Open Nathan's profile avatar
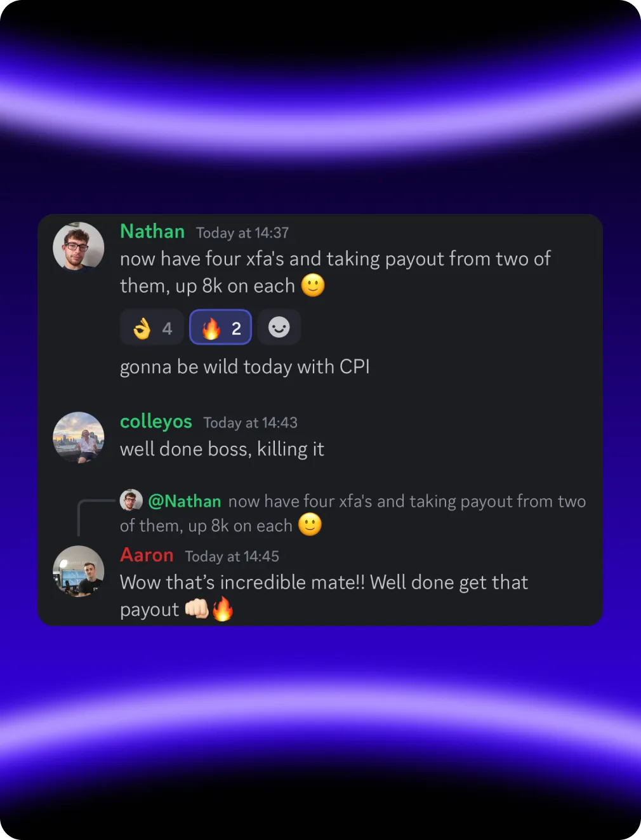The height and width of the screenshot is (840, 641). point(79,247)
